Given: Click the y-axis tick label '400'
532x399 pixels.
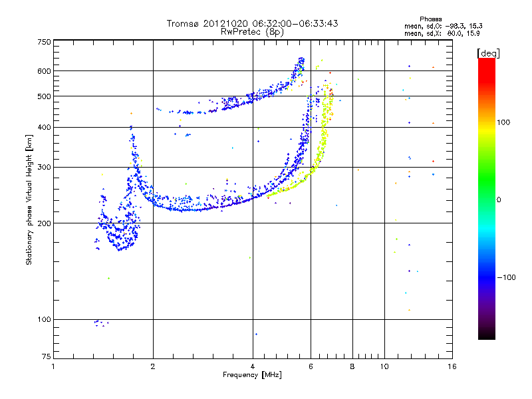Looking at the screenshot, I should [x=44, y=127].
